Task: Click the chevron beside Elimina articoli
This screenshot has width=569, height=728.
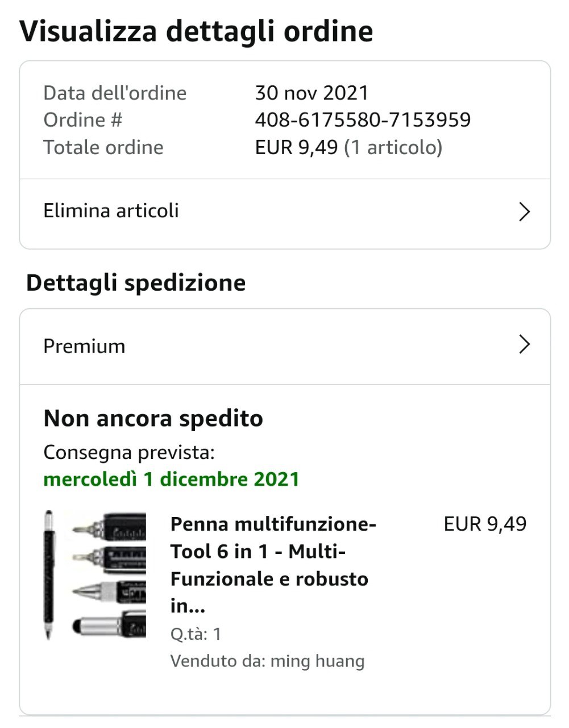Action: click(524, 212)
